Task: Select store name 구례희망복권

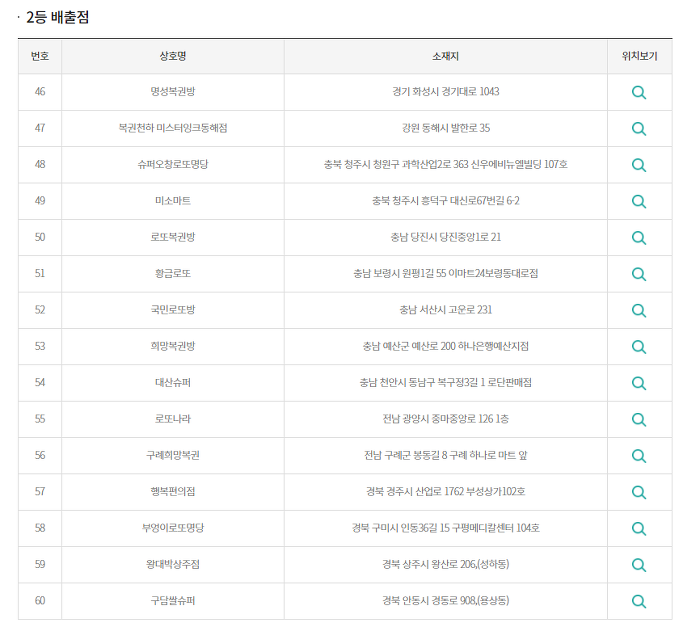Action: (x=173, y=455)
